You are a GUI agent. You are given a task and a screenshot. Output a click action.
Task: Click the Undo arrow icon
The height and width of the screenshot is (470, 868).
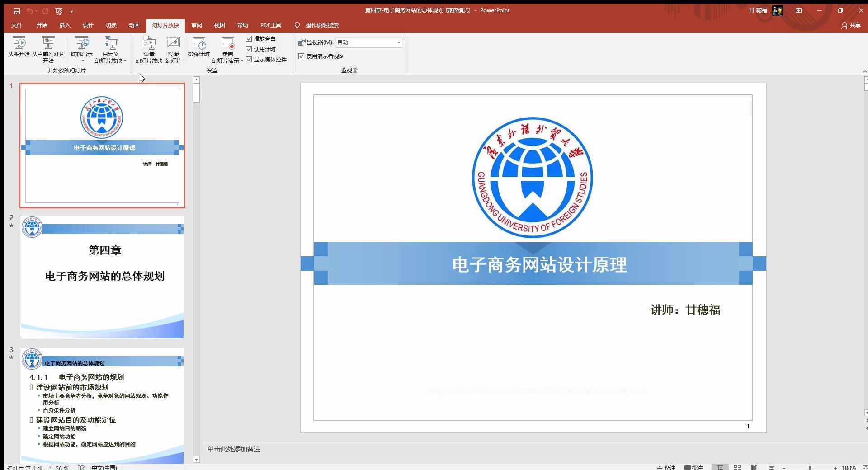[x=30, y=11]
